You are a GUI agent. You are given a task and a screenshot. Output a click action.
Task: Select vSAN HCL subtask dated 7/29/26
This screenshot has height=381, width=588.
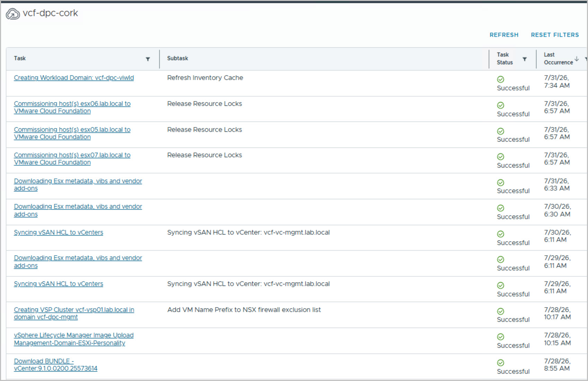click(248, 284)
